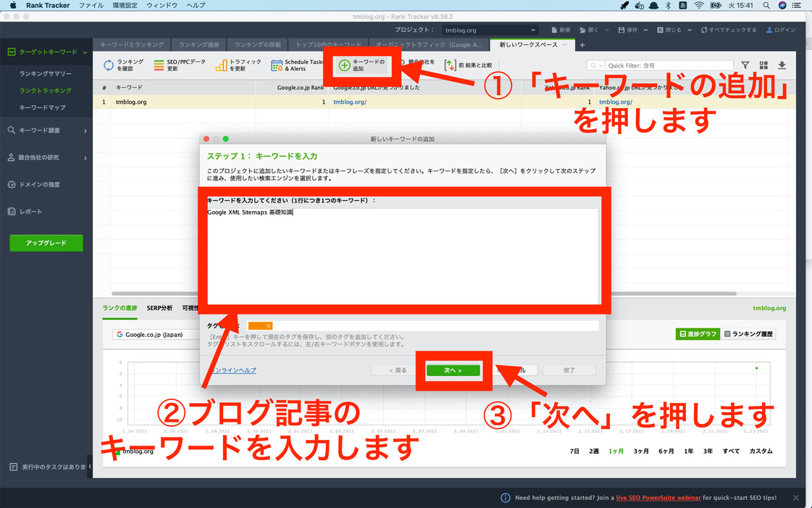Open ランキングサマリー in the sidebar
This screenshot has height=508, width=812.
(46, 73)
